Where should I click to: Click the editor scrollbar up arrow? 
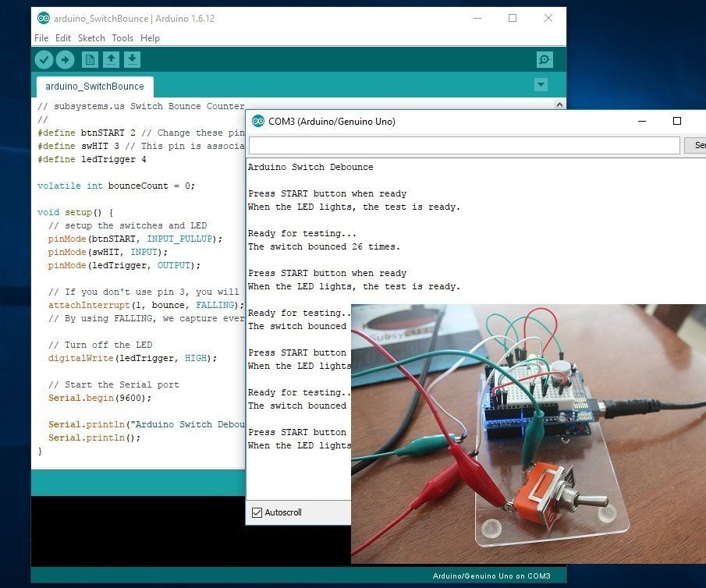(x=559, y=104)
